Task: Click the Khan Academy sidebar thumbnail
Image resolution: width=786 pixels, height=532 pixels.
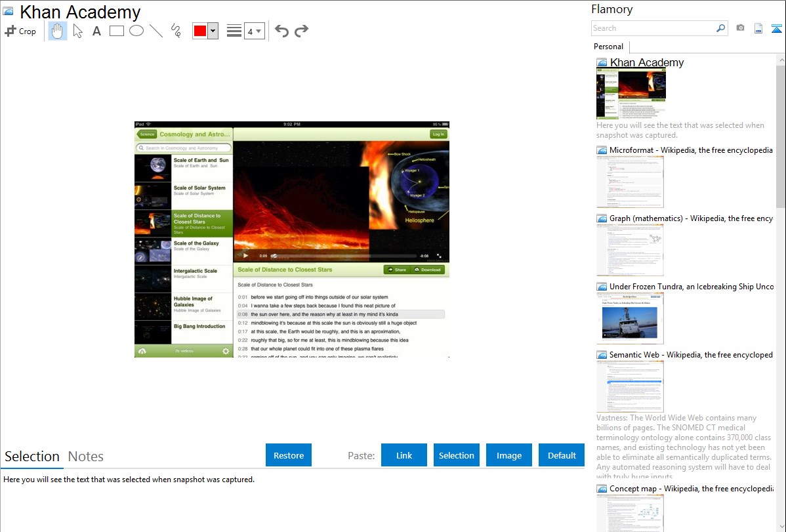Action: (x=631, y=94)
